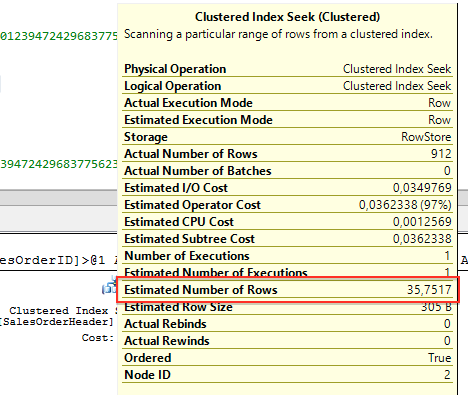Click the Node ID property row
Viewport: 468px width, 395px height.
pos(288,375)
